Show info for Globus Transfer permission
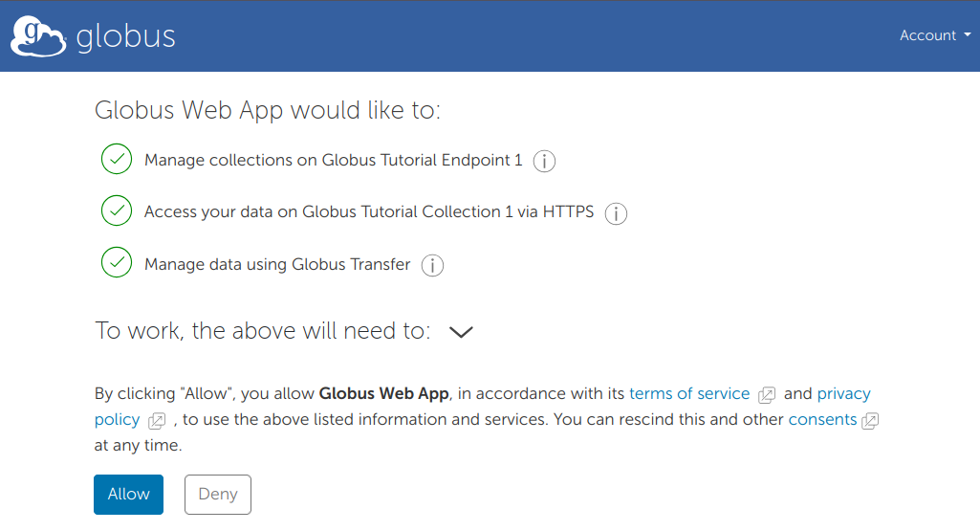980x531 pixels. pyautogui.click(x=433, y=266)
